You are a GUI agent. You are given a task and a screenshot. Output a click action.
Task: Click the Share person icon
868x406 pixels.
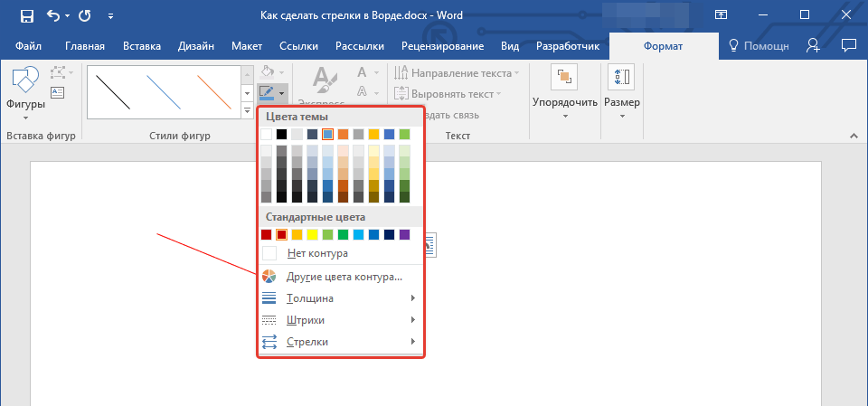[814, 46]
